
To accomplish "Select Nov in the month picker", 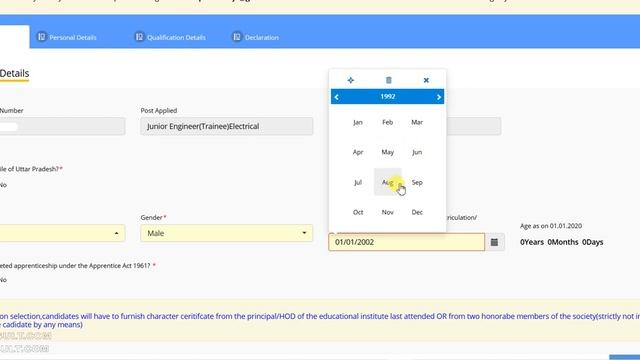I will tap(388, 212).
